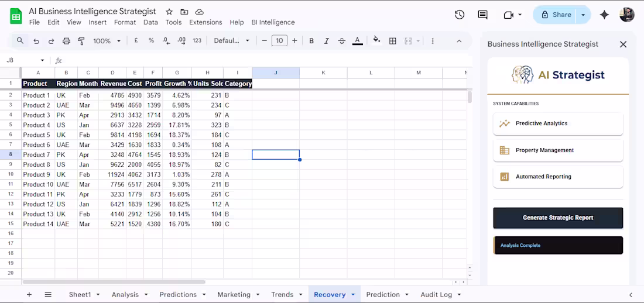Close the Business Intelligence Strategist sidebar
Image resolution: width=644 pixels, height=303 pixels.
(x=623, y=44)
